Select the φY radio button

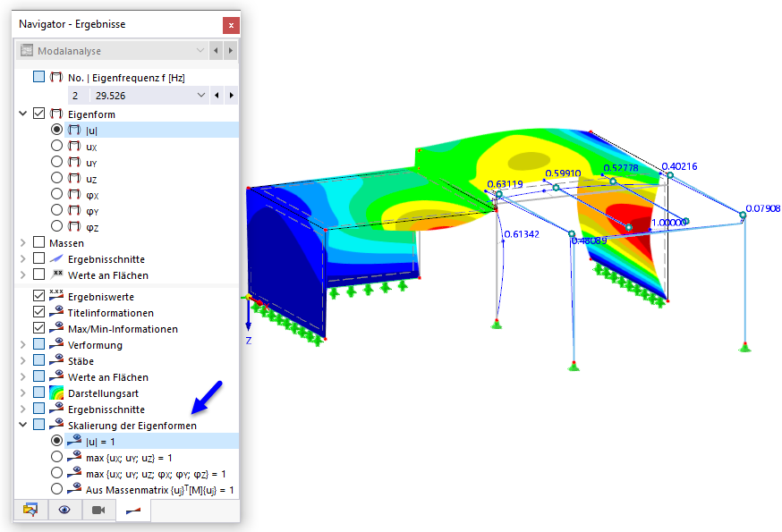pyautogui.click(x=57, y=210)
